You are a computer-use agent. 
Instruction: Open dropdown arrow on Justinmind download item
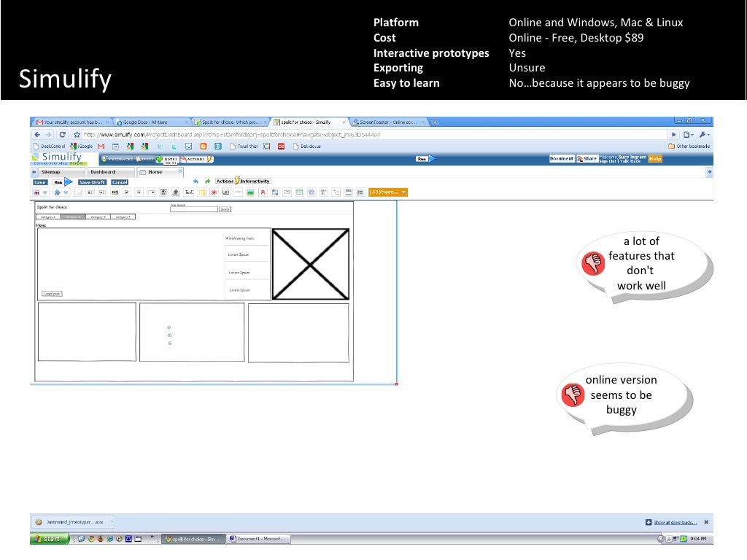coord(112,522)
